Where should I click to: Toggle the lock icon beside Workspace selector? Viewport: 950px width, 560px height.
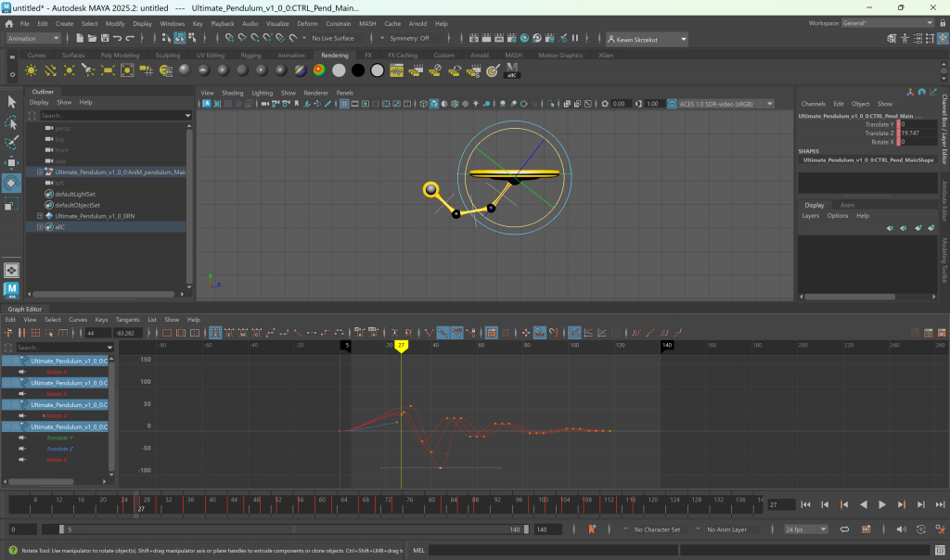(943, 23)
